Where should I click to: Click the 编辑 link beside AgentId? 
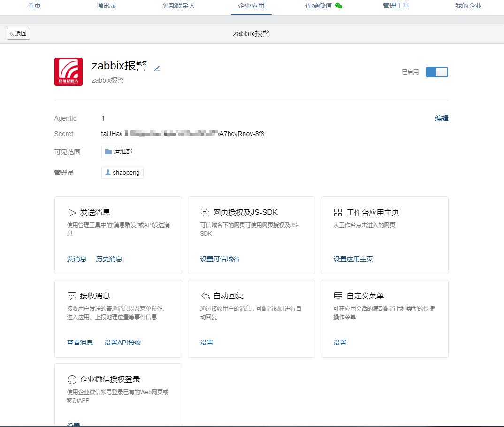point(442,118)
